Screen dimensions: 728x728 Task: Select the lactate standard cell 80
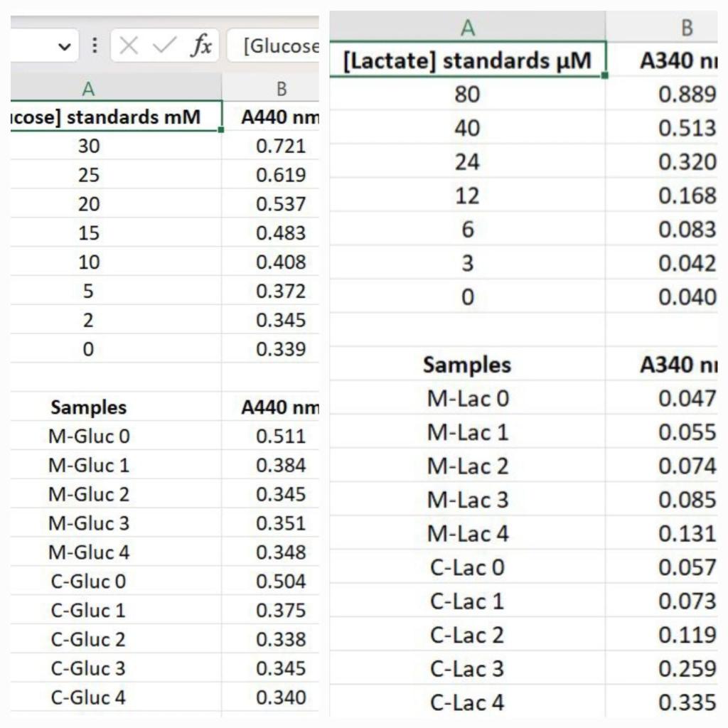[x=468, y=94]
